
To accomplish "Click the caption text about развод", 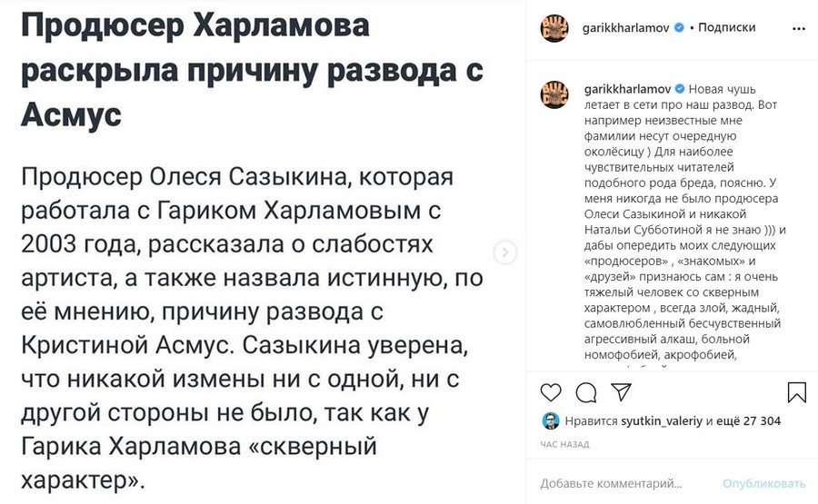I will coord(668,227).
